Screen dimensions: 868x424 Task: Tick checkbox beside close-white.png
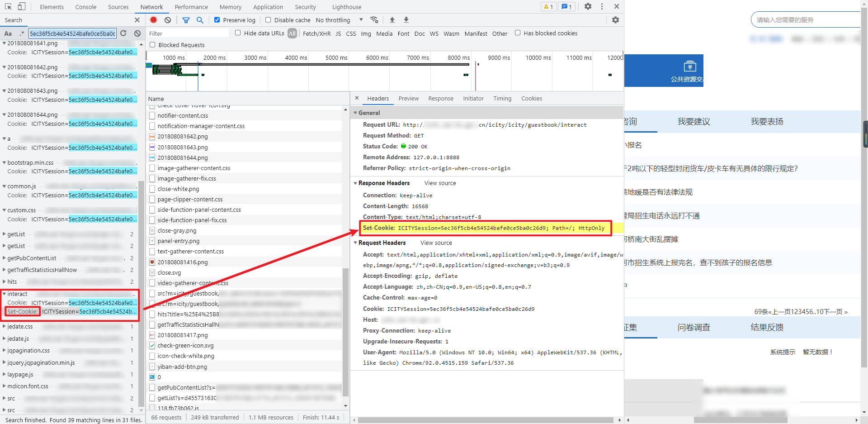[152, 189]
